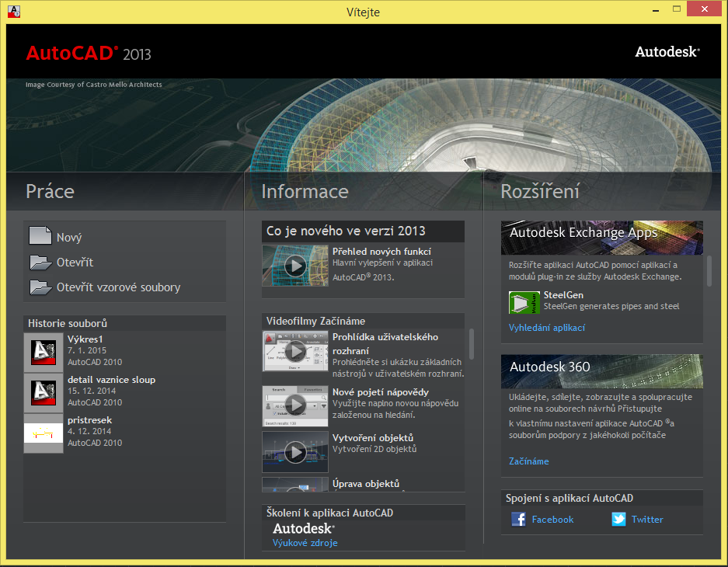Maximize the Vítejte window
Viewport: 728px width, 567px height.
(677, 9)
